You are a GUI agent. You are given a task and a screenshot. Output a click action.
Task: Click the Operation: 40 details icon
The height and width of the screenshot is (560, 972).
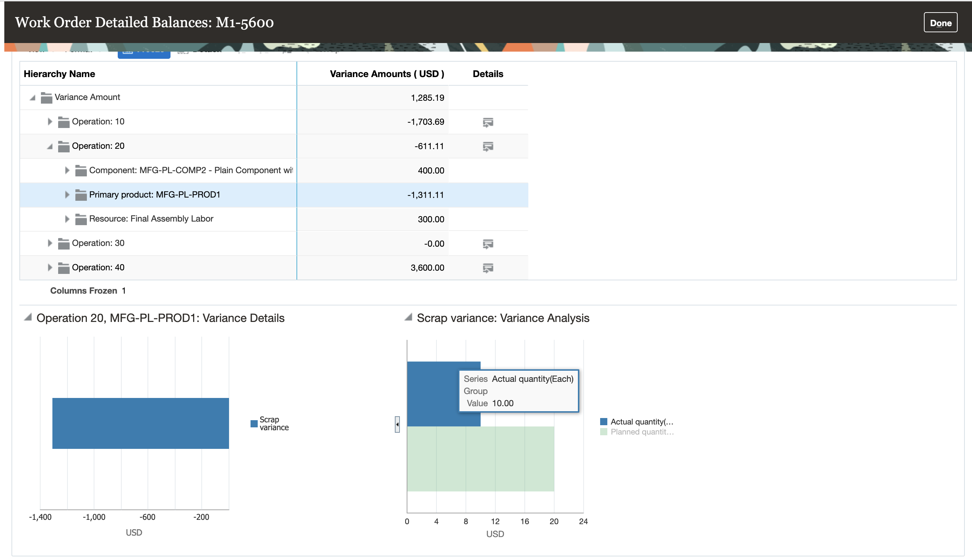tap(488, 268)
